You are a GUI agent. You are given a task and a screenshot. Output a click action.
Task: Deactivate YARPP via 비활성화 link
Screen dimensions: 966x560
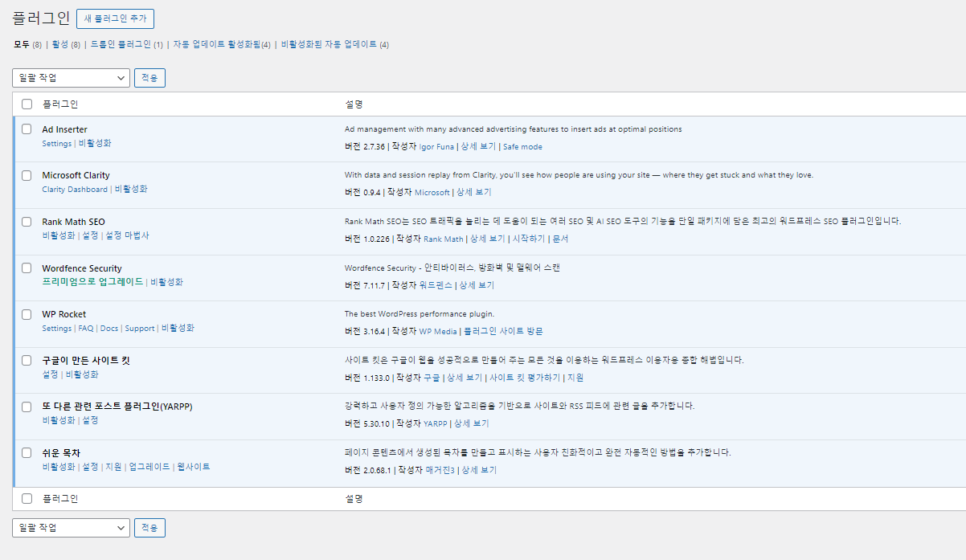tap(59, 420)
